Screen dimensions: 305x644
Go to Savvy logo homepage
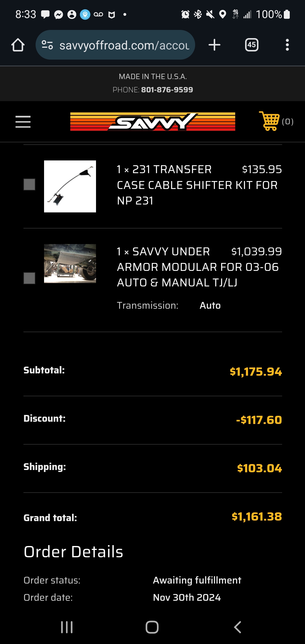pyautogui.click(x=152, y=122)
